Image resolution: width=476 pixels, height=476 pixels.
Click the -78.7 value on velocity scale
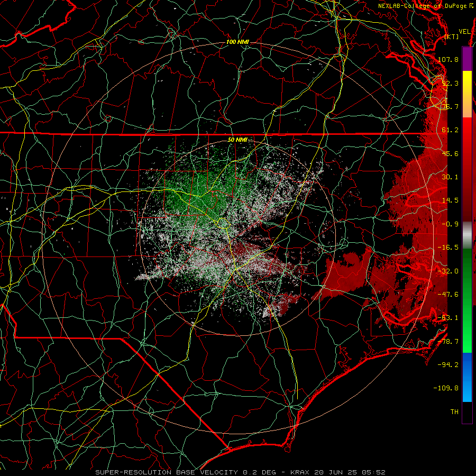click(448, 342)
